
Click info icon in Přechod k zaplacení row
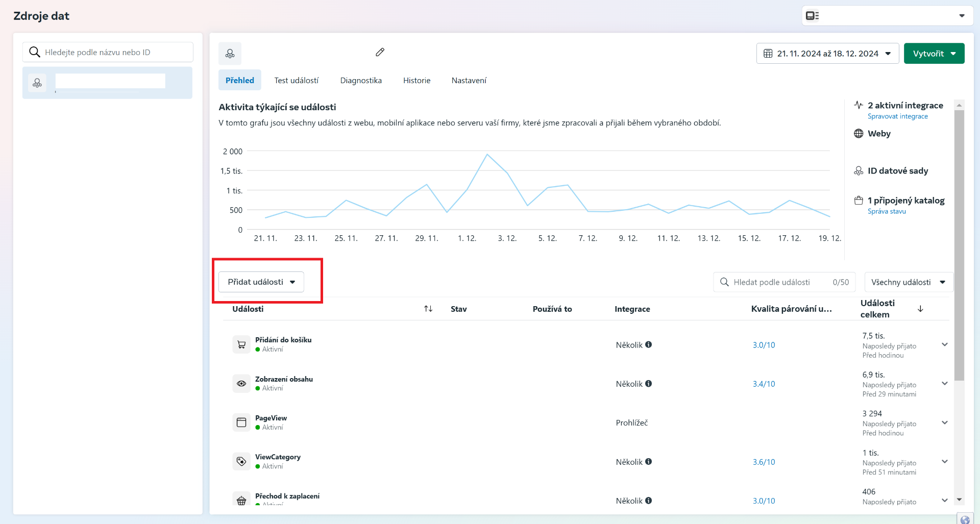click(x=648, y=501)
